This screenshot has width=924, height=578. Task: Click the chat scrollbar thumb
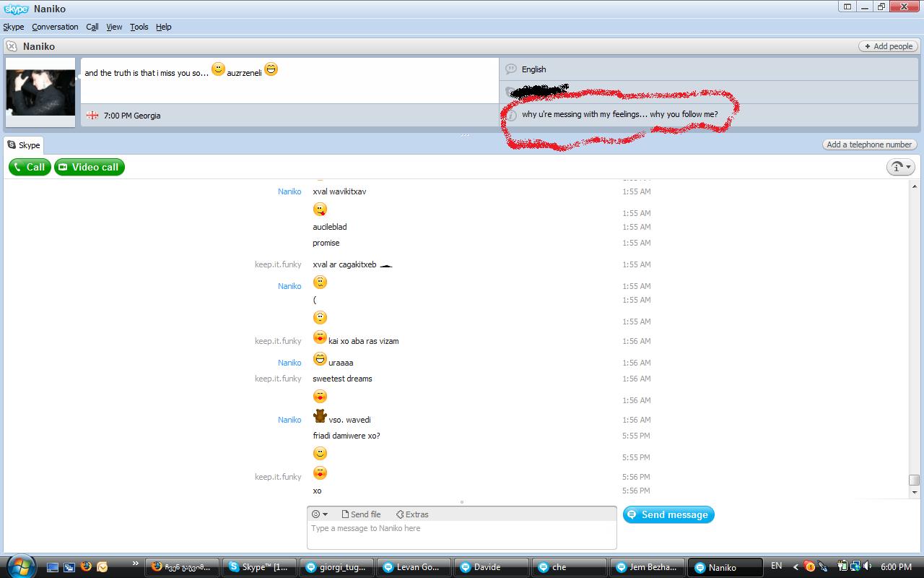pos(915,480)
